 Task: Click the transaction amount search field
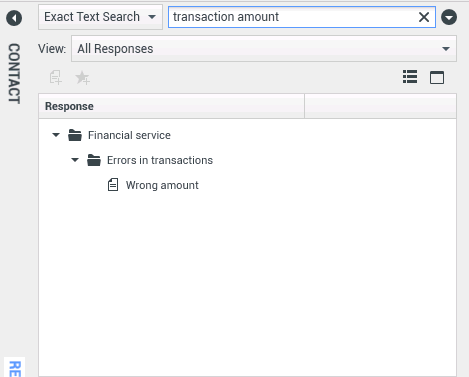[293, 17]
